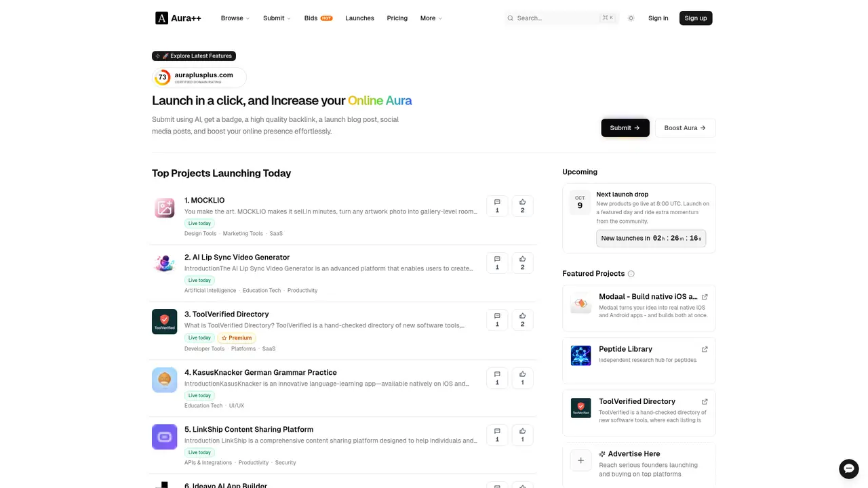The width and height of the screenshot is (868, 488).
Task: Click the Boost Aura button
Action: point(685,128)
